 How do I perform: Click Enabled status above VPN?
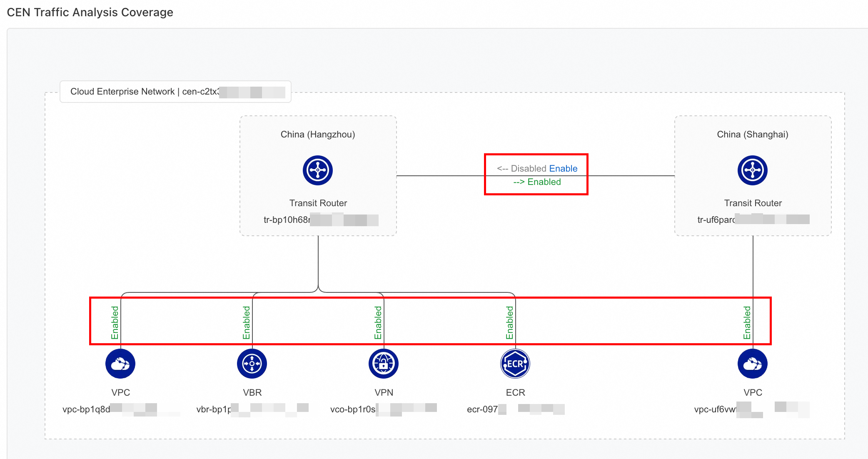pos(378,322)
